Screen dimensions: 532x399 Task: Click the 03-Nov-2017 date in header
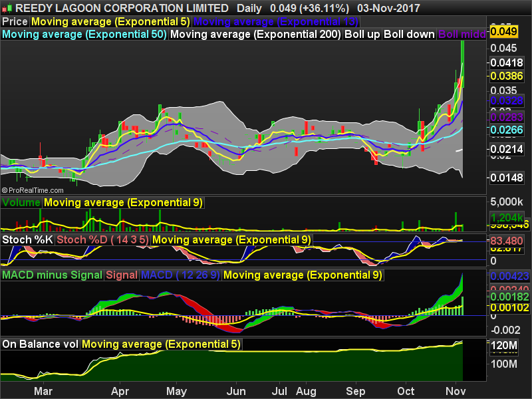pos(388,8)
